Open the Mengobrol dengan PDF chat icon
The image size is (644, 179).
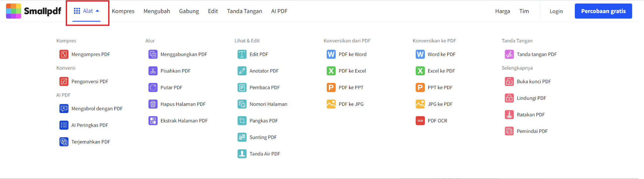(x=64, y=109)
